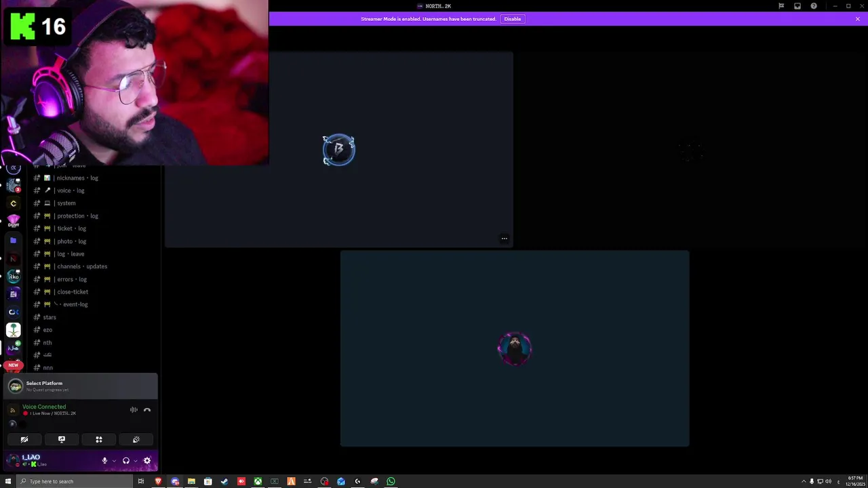The height and width of the screenshot is (488, 868).
Task: Dismiss the Streamer Mode purple banner
Action: click(x=857, y=19)
